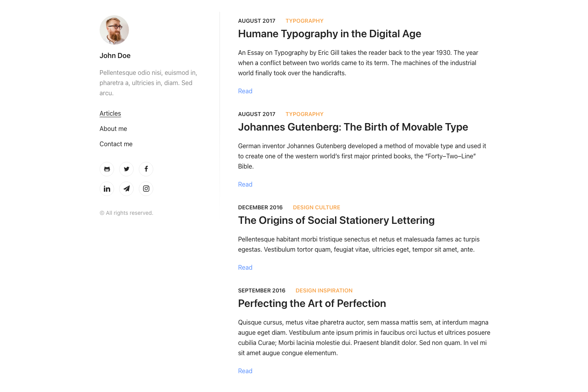Click the John Doe name heading
Screen dimensions: 588x392
[115, 56]
